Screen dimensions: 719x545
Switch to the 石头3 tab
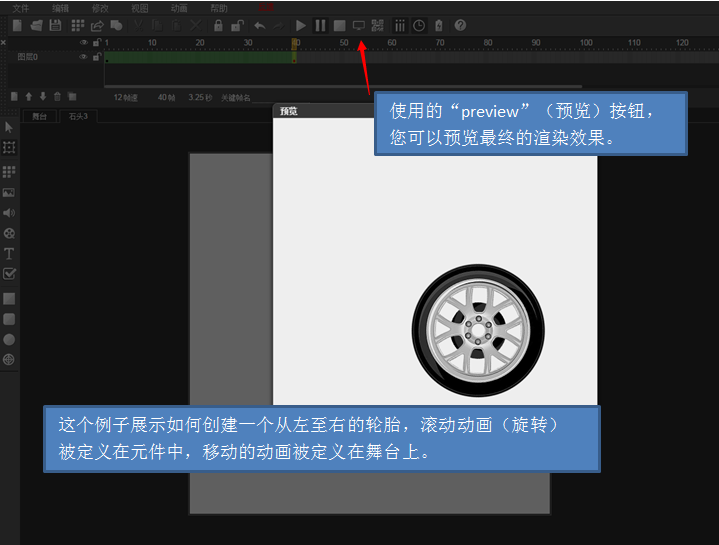pos(78,116)
